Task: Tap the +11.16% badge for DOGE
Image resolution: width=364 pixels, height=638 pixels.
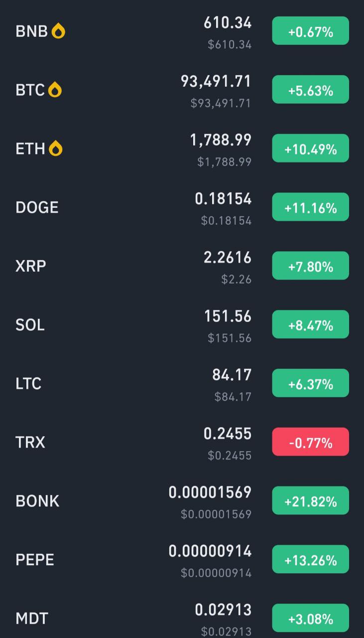Action: click(x=310, y=207)
